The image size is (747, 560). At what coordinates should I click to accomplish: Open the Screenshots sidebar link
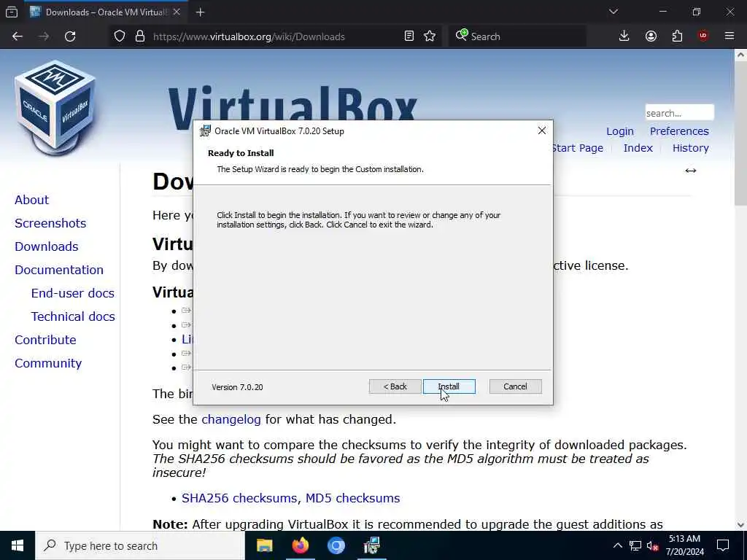pyautogui.click(x=50, y=223)
